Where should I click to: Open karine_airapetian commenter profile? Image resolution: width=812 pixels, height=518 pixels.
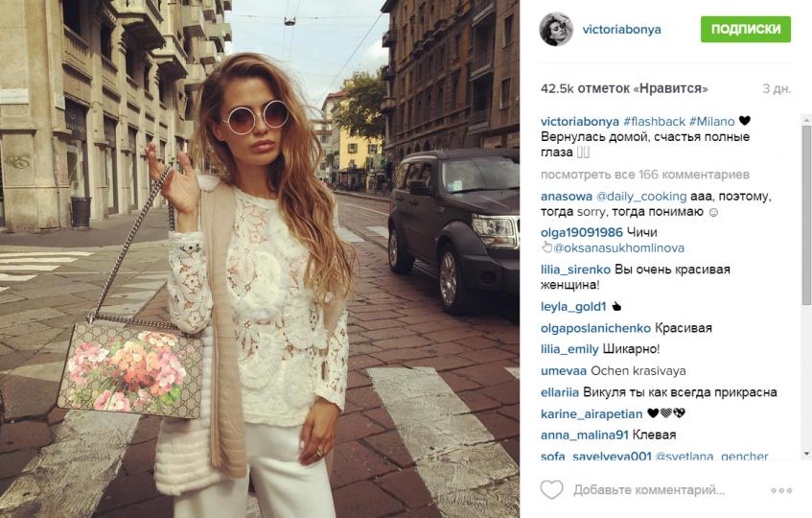pos(592,413)
